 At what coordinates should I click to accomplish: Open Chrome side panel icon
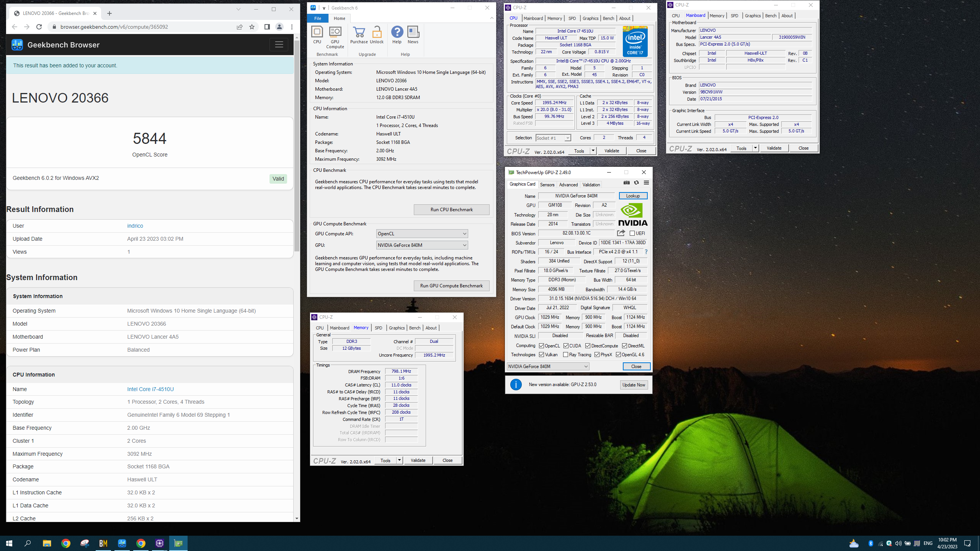(267, 27)
